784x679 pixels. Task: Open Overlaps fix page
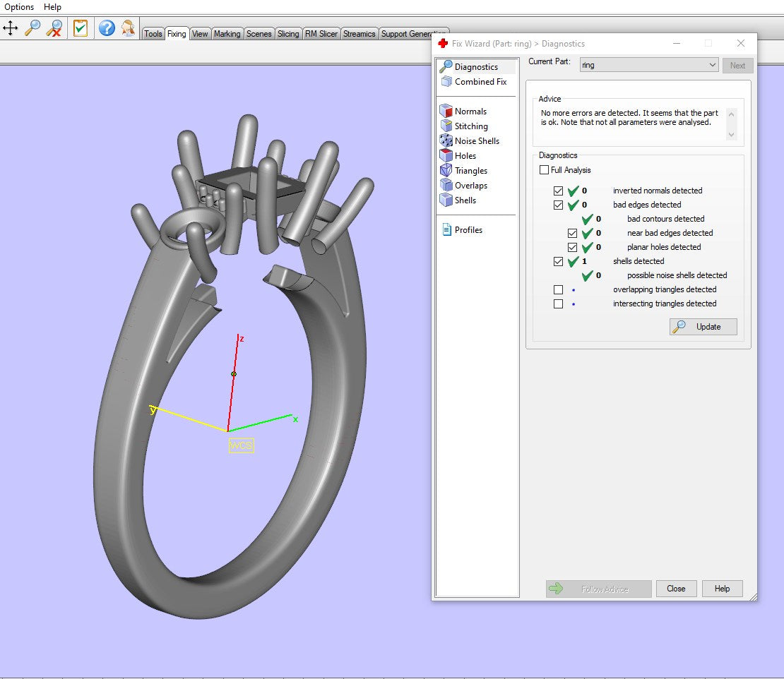click(x=470, y=186)
